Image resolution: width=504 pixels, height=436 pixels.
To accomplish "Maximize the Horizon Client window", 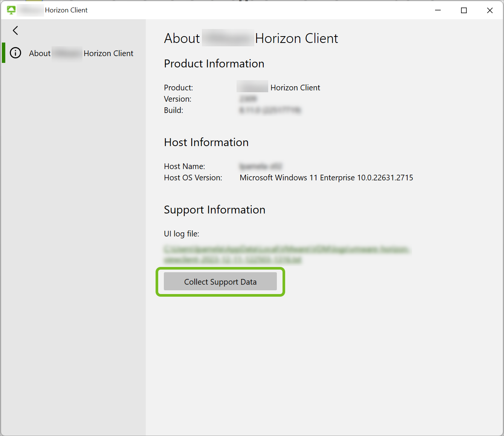I will coord(464,10).
